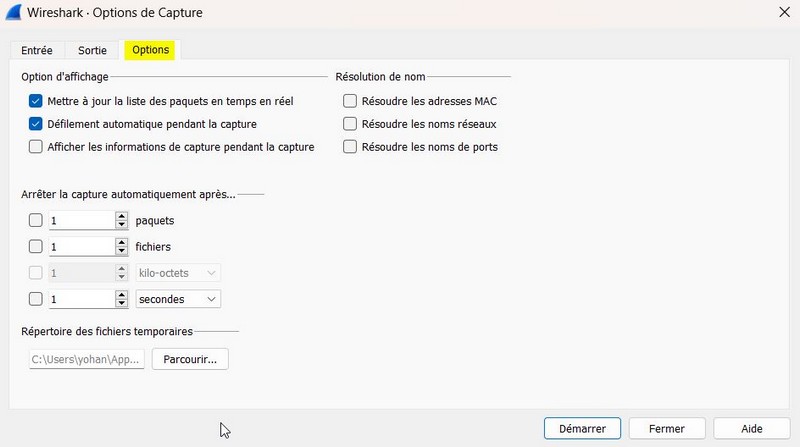Close the Options de Capture dialog

pos(785,12)
